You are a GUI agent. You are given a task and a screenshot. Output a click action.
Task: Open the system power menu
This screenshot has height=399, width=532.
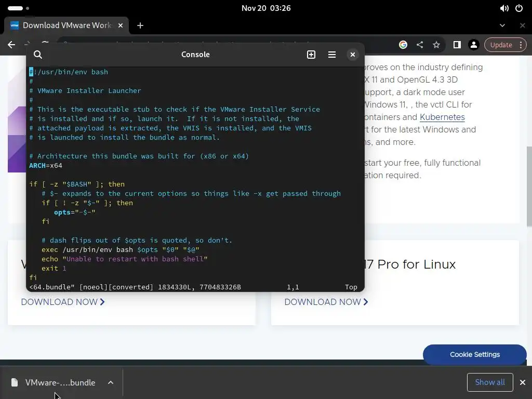tap(519, 8)
